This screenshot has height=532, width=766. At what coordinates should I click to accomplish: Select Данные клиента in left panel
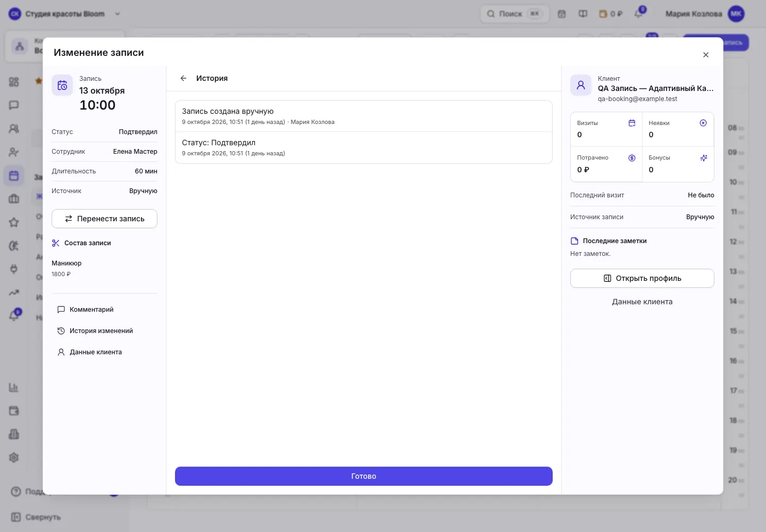pos(89,352)
